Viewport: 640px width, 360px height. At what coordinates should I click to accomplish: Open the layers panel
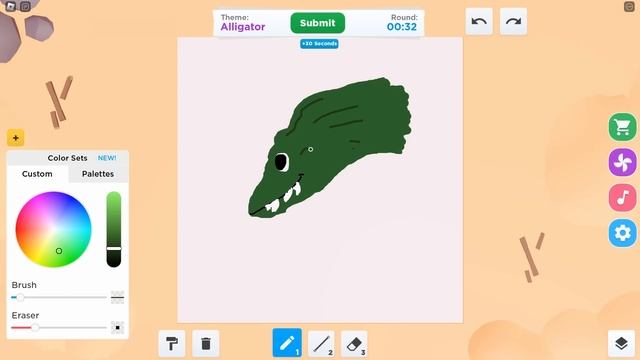(621, 343)
